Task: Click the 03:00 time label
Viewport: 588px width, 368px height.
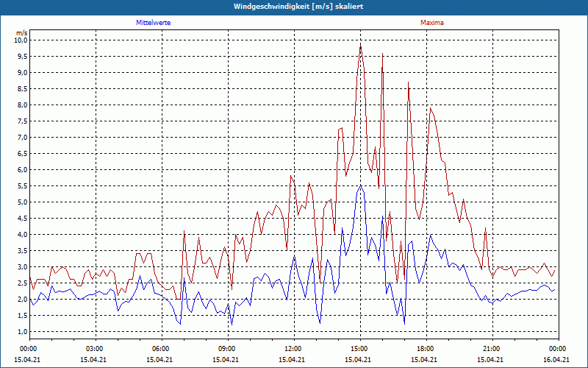Action: (x=96, y=349)
